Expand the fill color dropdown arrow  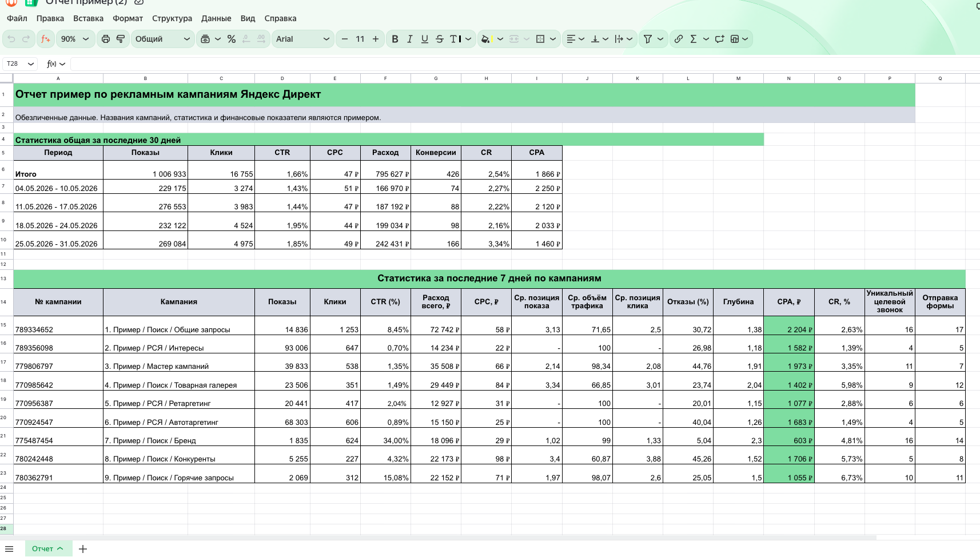500,39
